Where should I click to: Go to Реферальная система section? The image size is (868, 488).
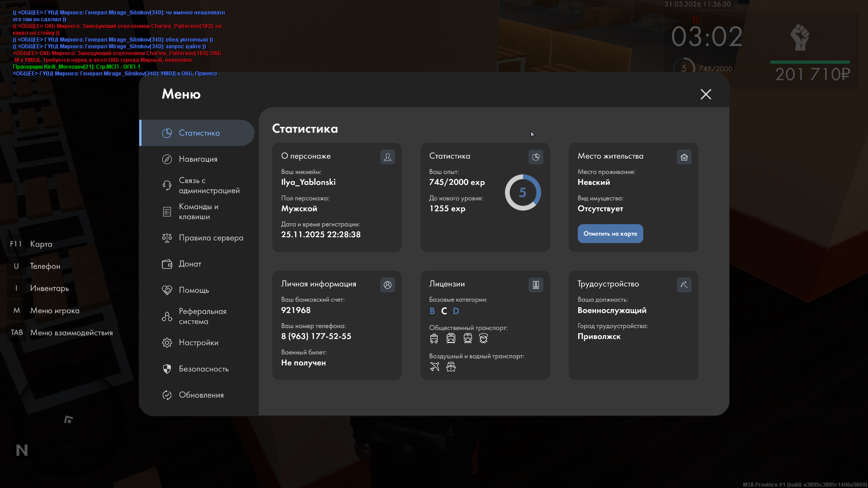202,316
